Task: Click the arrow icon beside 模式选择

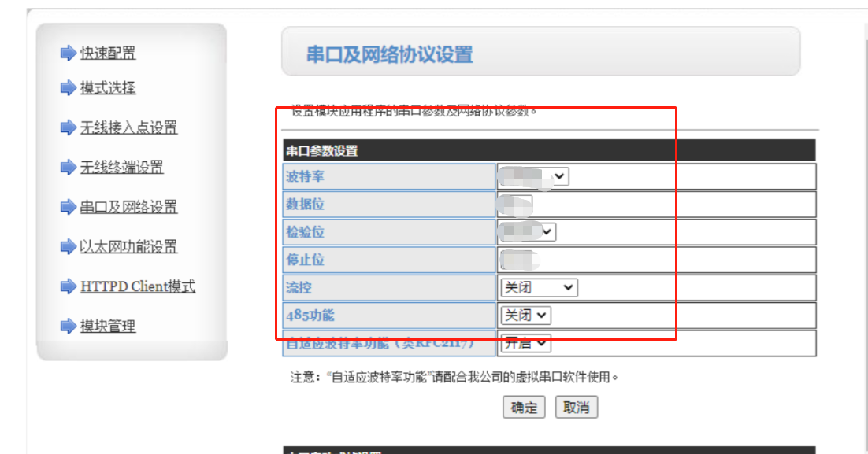Action: (68, 88)
